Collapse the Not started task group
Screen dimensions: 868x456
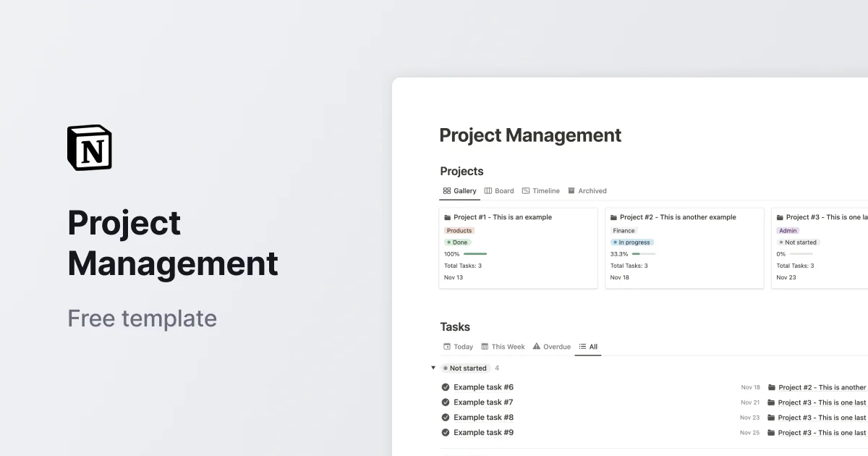434,368
